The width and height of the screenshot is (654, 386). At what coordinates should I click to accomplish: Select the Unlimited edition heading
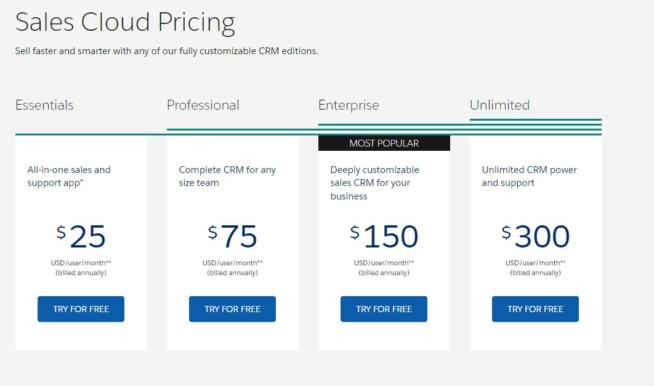(x=499, y=105)
